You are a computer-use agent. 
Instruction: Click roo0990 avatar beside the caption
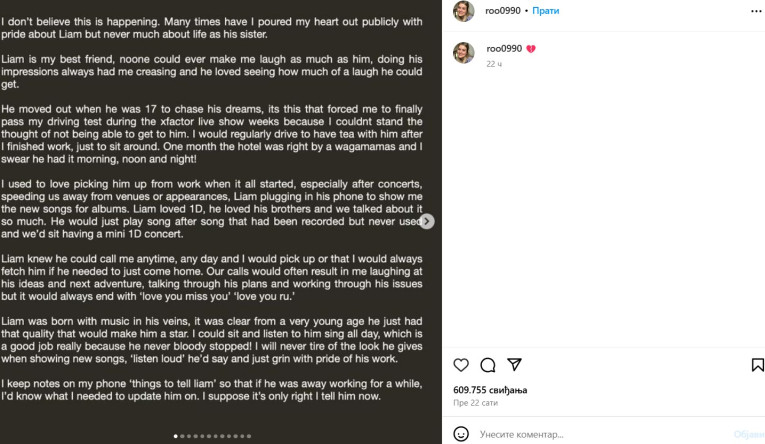coord(463,53)
